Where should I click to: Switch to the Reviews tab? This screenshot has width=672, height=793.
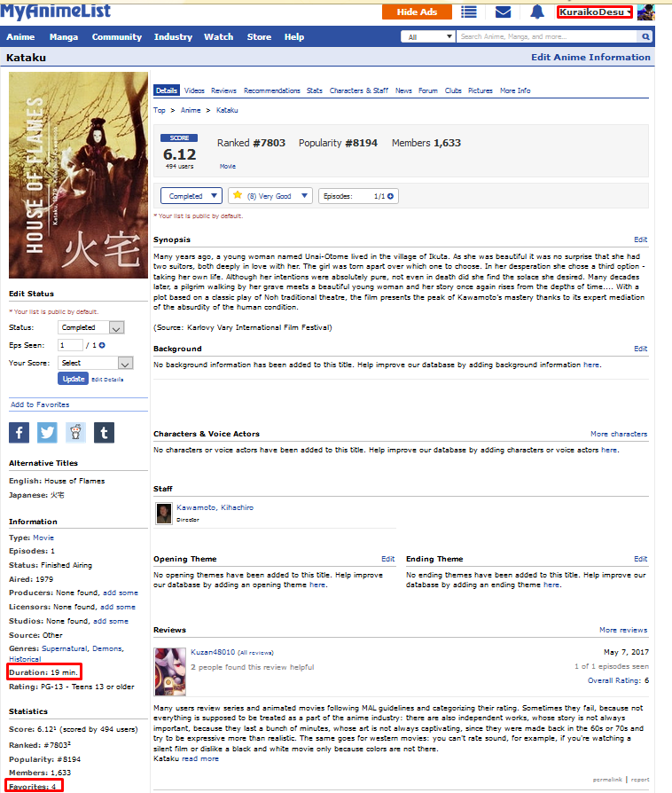pyautogui.click(x=223, y=90)
